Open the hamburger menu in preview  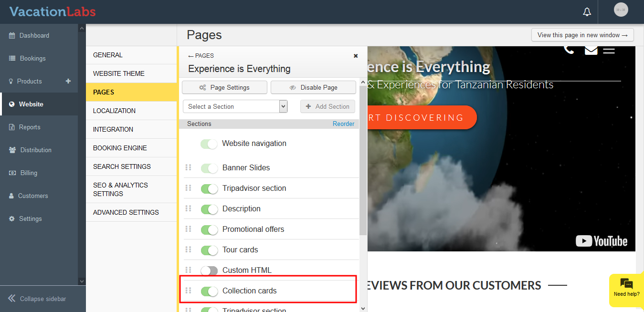[x=609, y=50]
